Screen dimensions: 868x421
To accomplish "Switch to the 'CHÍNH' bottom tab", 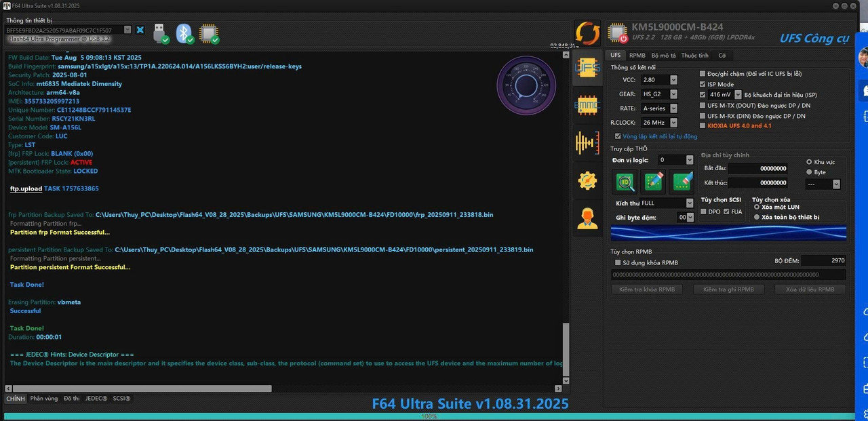I will pos(15,399).
